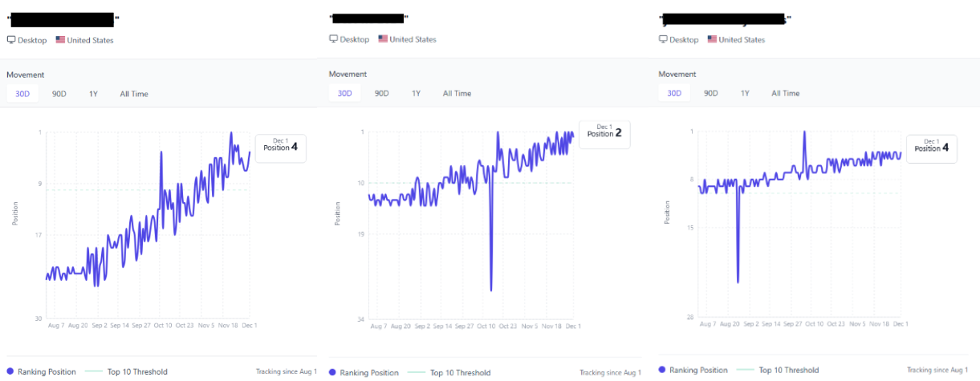
Task: Toggle Top 10 Threshold legend in right chart
Action: click(777, 370)
